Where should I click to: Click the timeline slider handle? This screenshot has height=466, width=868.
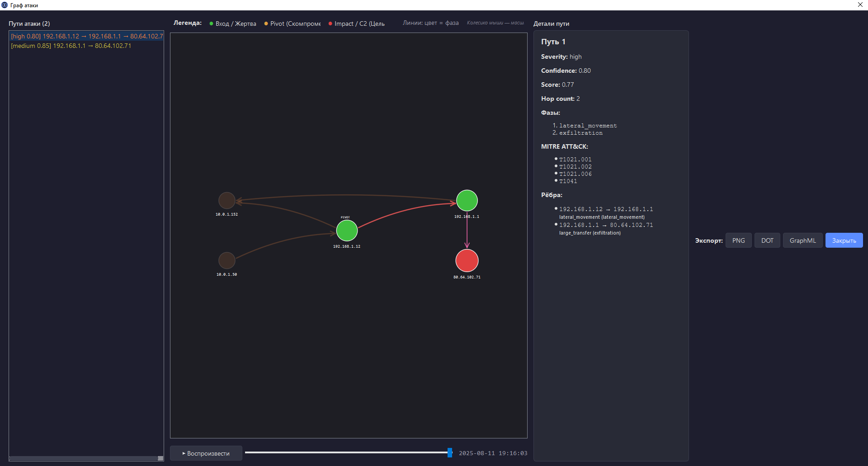click(450, 453)
